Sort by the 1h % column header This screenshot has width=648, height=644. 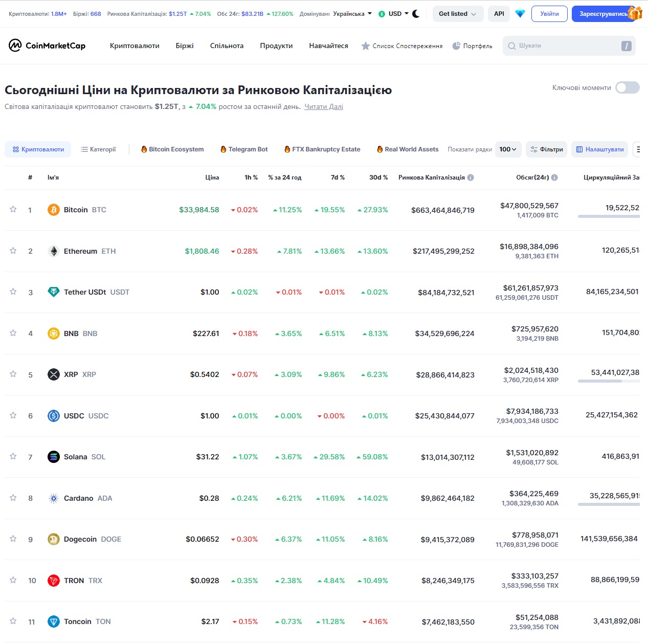click(x=251, y=177)
